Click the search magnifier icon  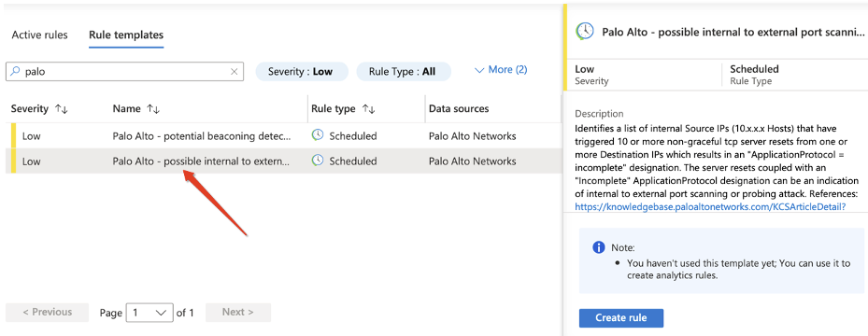(x=15, y=71)
